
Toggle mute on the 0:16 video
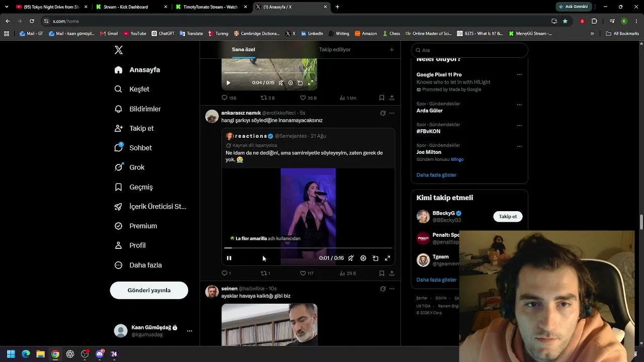pyautogui.click(x=351, y=258)
